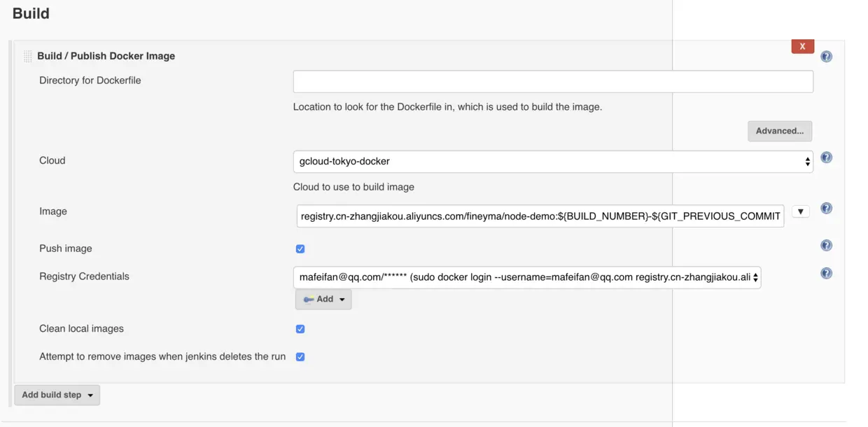Image resolution: width=868 pixels, height=427 pixels.
Task: Click the Clean local images label
Action: tap(81, 328)
